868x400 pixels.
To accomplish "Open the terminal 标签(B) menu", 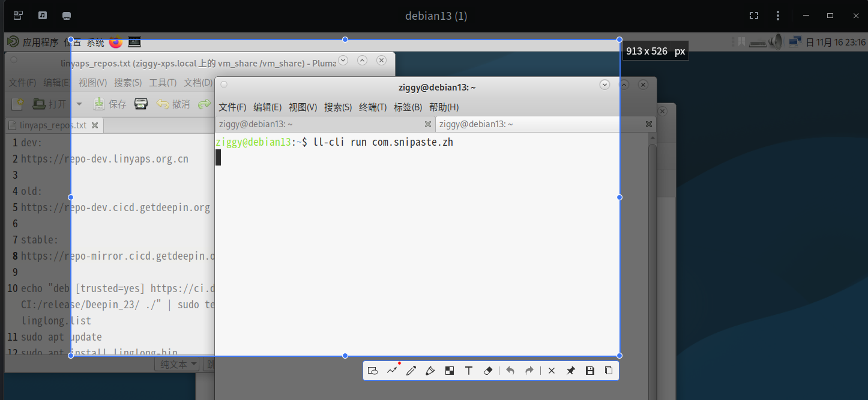I will (x=408, y=107).
